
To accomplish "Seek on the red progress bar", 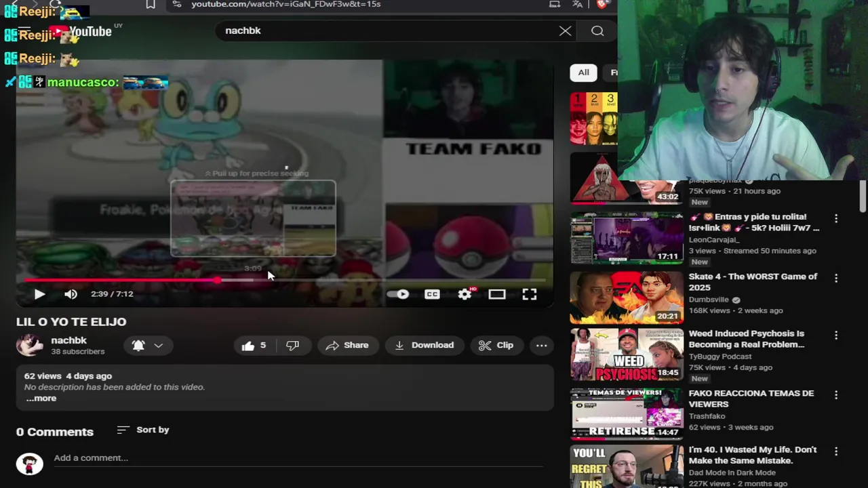I will 285,279.
